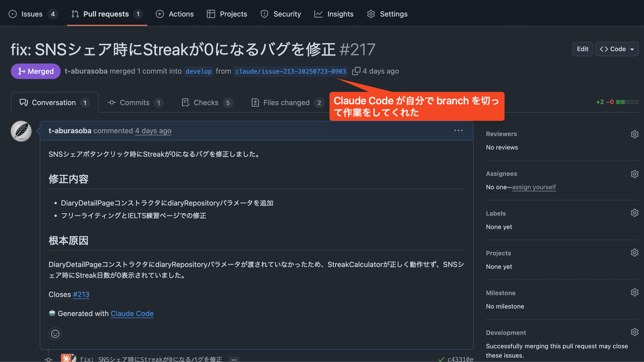Image resolution: width=644 pixels, height=362 pixels.
Task: Open t-aburasoba profile link in comment header
Action: 70,131
